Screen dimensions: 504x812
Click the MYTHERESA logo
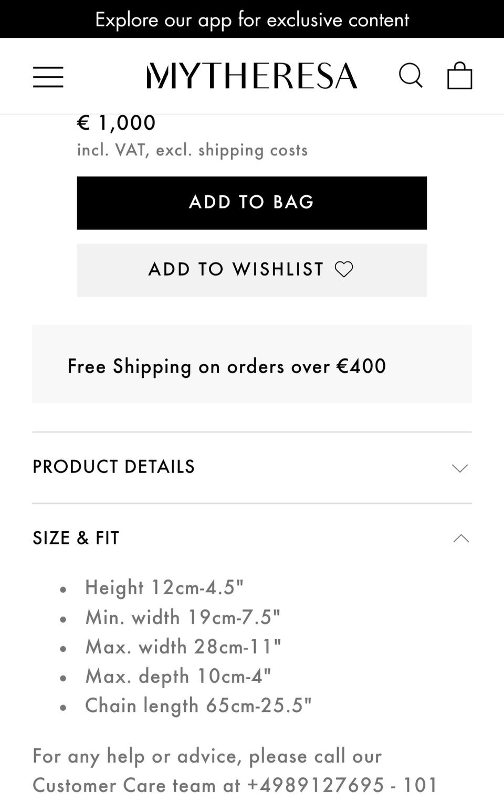pos(252,76)
